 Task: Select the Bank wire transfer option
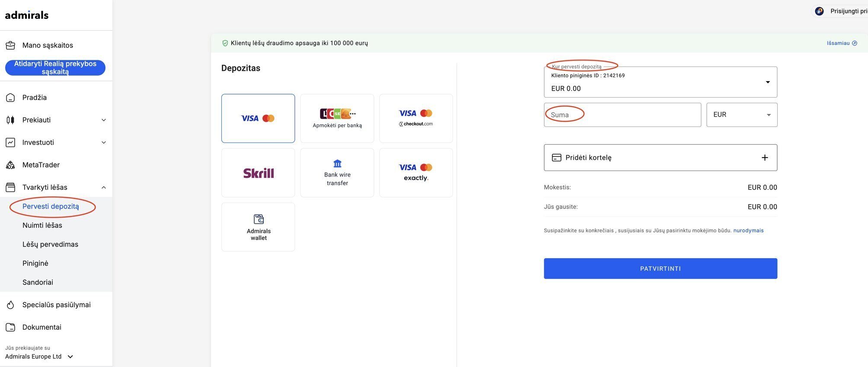pyautogui.click(x=337, y=173)
